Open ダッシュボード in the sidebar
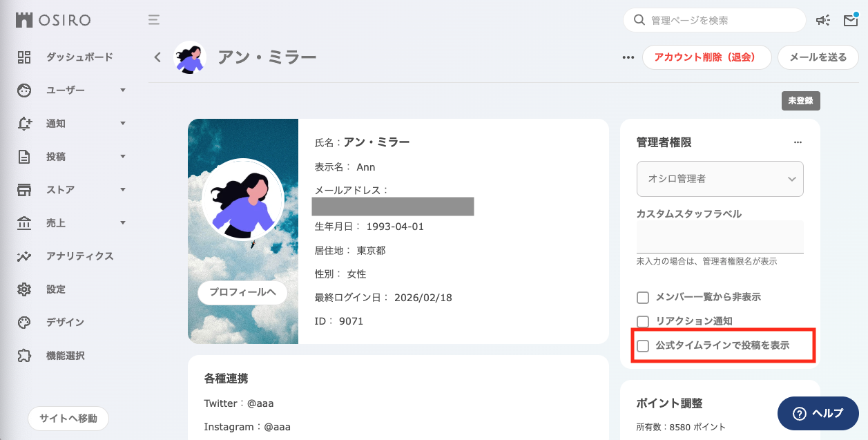The width and height of the screenshot is (868, 440). tap(79, 57)
